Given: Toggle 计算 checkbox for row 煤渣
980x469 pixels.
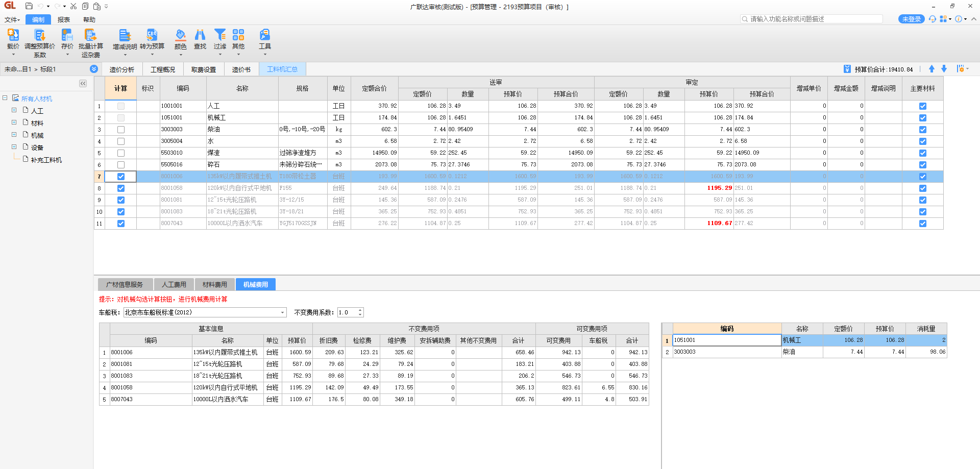Looking at the screenshot, I should [121, 153].
